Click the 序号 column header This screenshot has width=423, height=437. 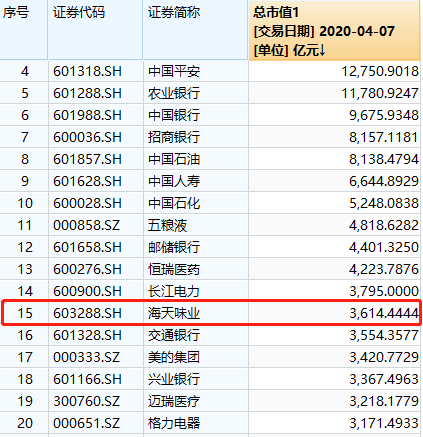(x=24, y=30)
